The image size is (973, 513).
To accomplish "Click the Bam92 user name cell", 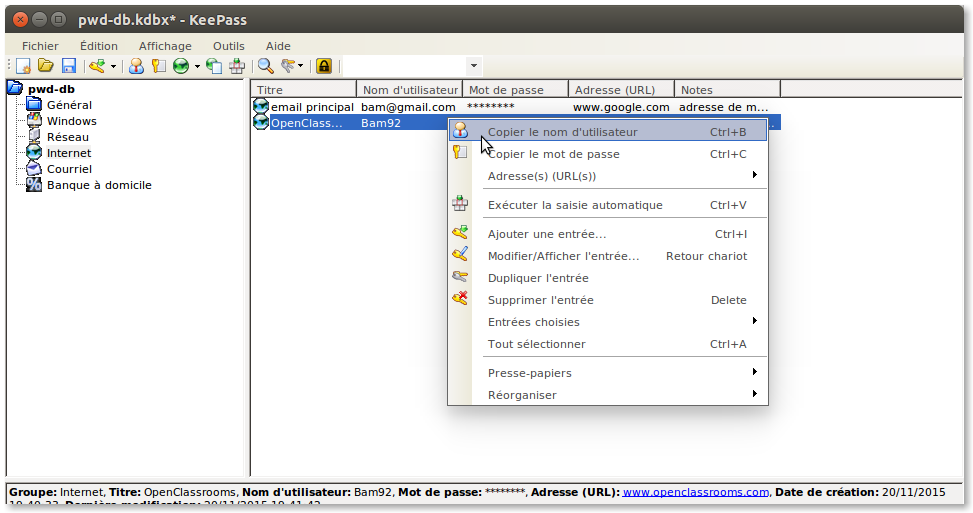I will pyautogui.click(x=381, y=123).
